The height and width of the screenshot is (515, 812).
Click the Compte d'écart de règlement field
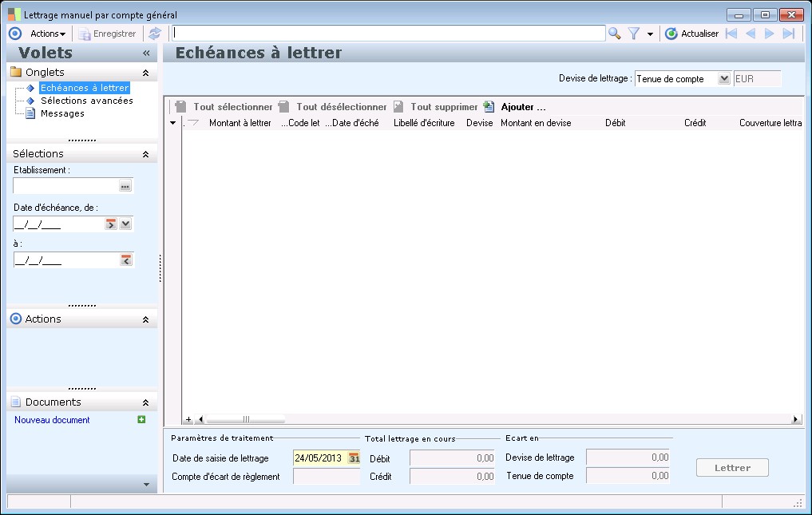tap(327, 476)
